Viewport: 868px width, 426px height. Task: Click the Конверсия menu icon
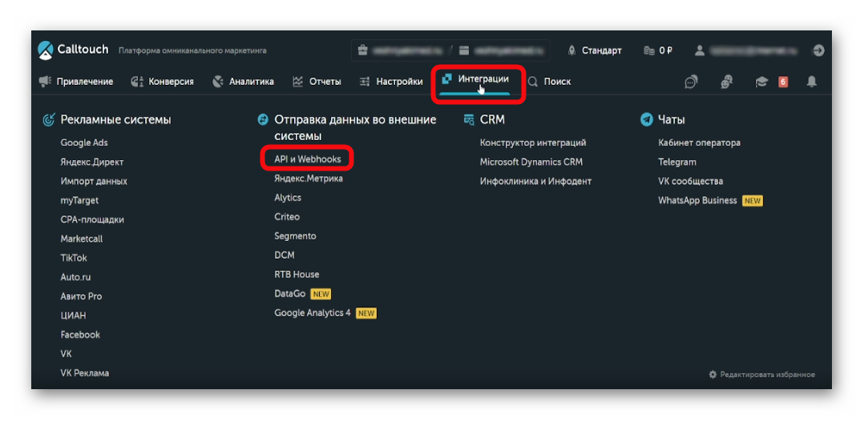click(x=137, y=82)
